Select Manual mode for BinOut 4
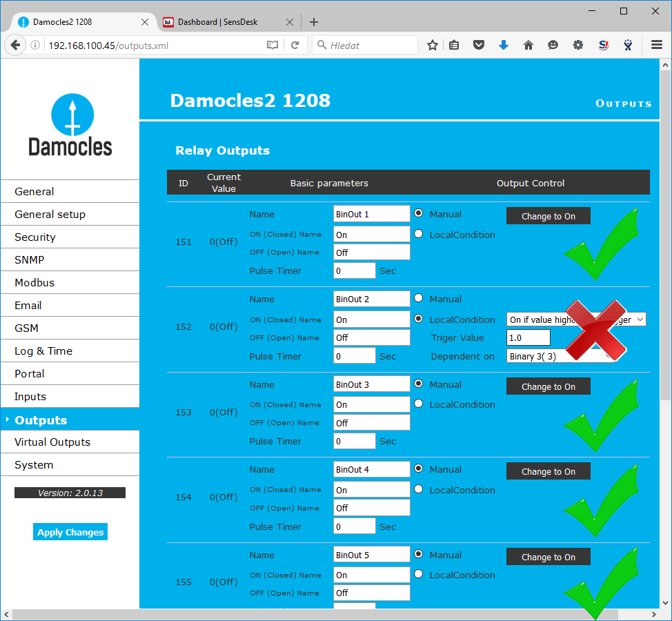672x621 pixels. click(x=419, y=469)
